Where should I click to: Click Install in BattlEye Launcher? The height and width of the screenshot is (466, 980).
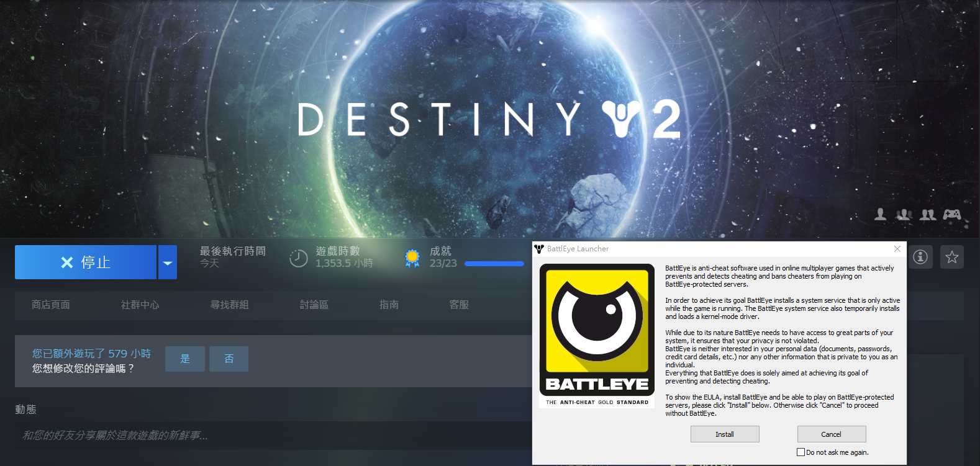(x=725, y=434)
